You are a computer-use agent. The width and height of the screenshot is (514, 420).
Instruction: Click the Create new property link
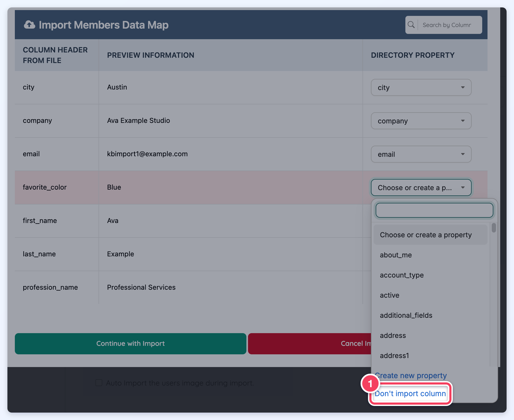pos(411,376)
